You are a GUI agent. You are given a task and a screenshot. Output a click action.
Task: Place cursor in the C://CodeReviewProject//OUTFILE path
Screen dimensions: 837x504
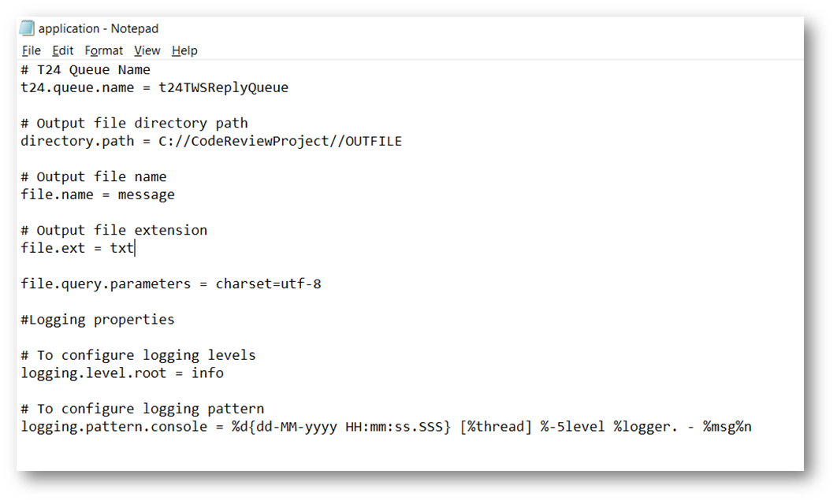(280, 141)
